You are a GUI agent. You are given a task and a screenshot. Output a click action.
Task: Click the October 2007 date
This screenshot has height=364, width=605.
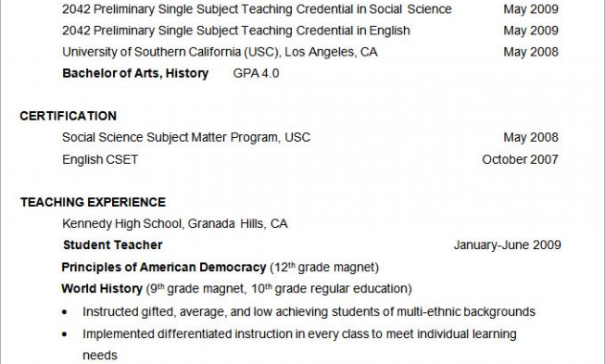tap(520, 159)
